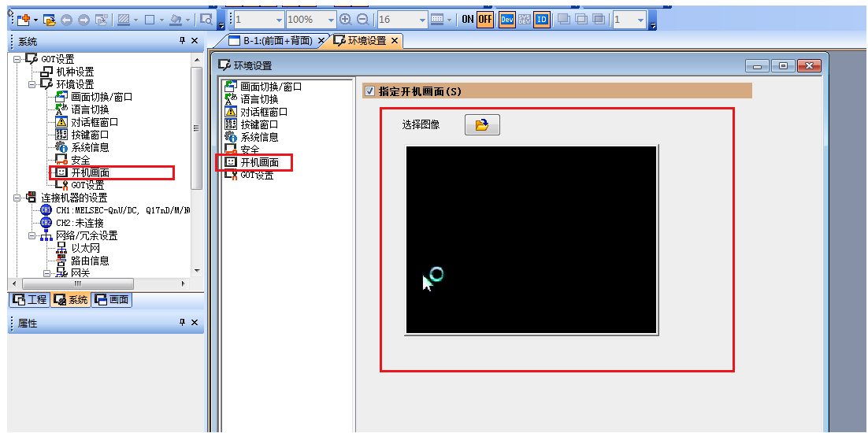Screen dimensions: 868x433
Task: Click the ID display icon in toolbar
Action: point(542,19)
